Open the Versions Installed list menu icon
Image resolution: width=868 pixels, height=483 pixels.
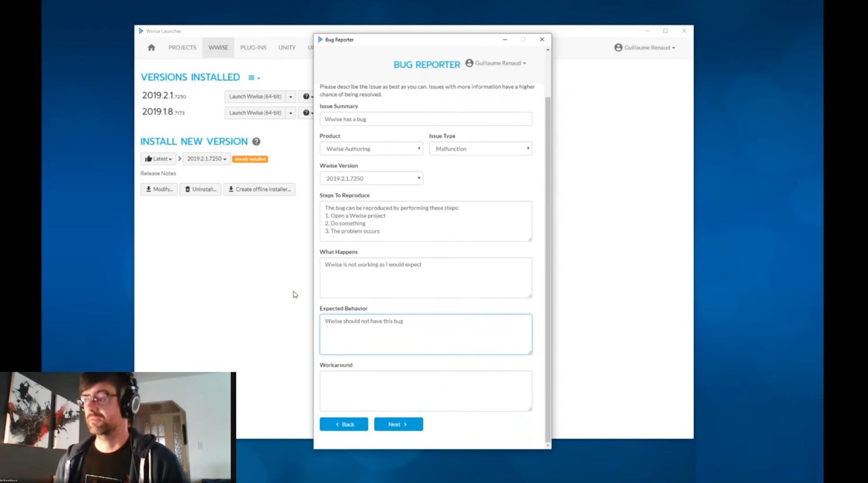pos(254,78)
